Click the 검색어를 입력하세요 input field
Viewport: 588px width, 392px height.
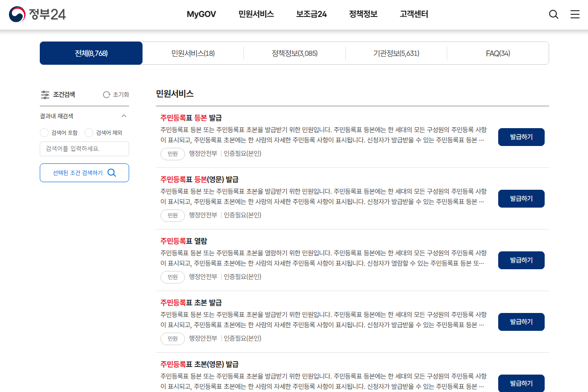84,149
